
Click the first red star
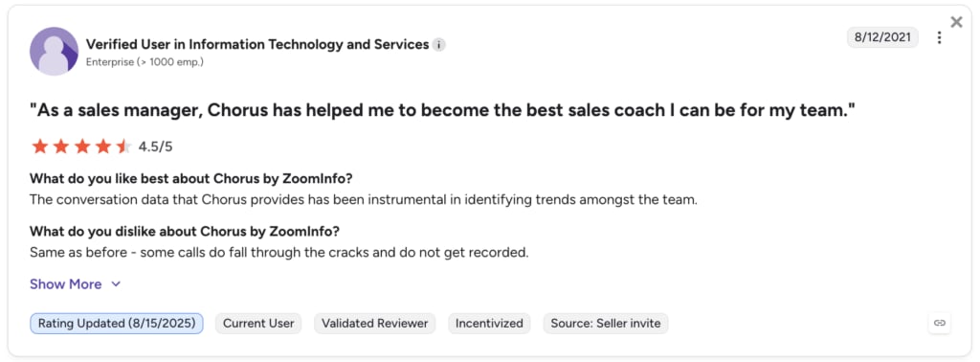point(40,147)
